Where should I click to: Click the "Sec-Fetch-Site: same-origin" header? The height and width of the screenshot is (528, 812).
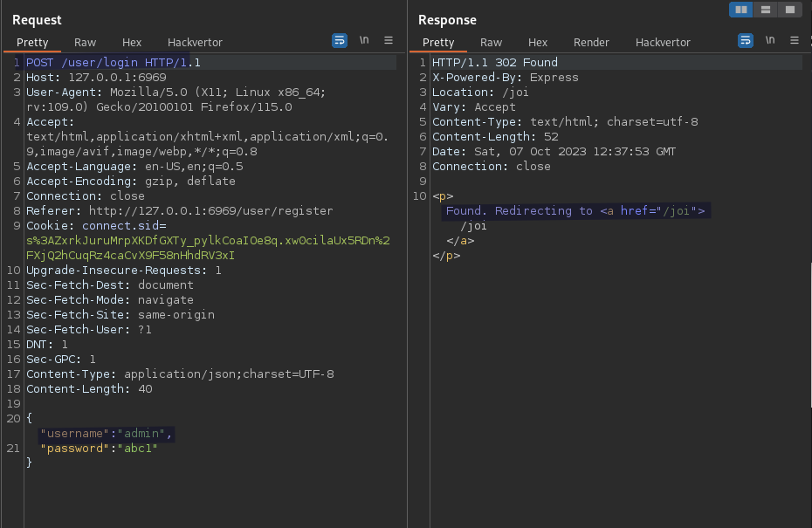pos(120,315)
